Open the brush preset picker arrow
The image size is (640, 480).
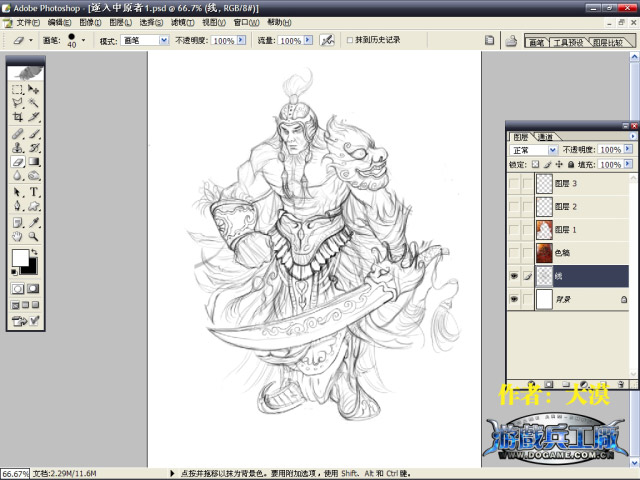(84, 40)
